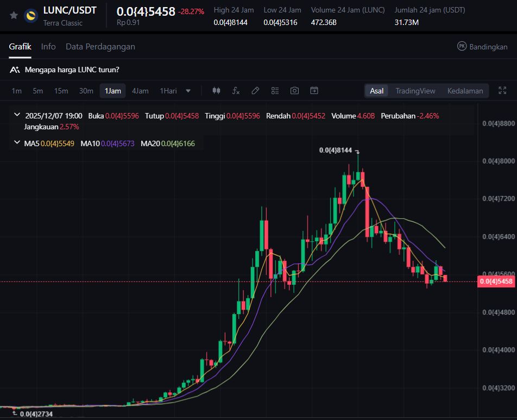Image resolution: width=517 pixels, height=420 pixels.
Task: Click the chart settings list icon
Action: click(x=275, y=91)
